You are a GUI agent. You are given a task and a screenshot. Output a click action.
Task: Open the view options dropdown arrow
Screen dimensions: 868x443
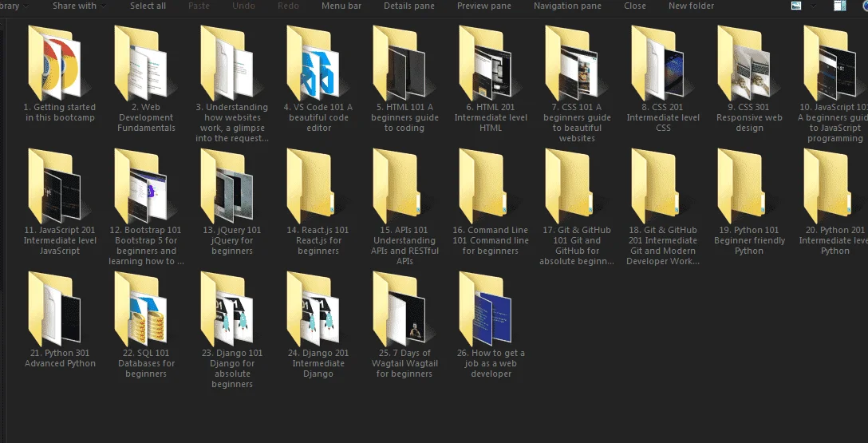[813, 6]
